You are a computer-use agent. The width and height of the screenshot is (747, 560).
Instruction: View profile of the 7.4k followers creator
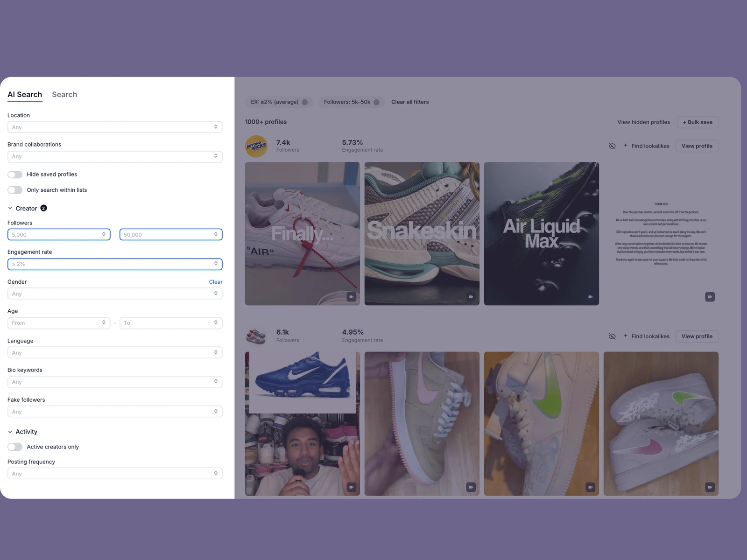[x=697, y=146]
